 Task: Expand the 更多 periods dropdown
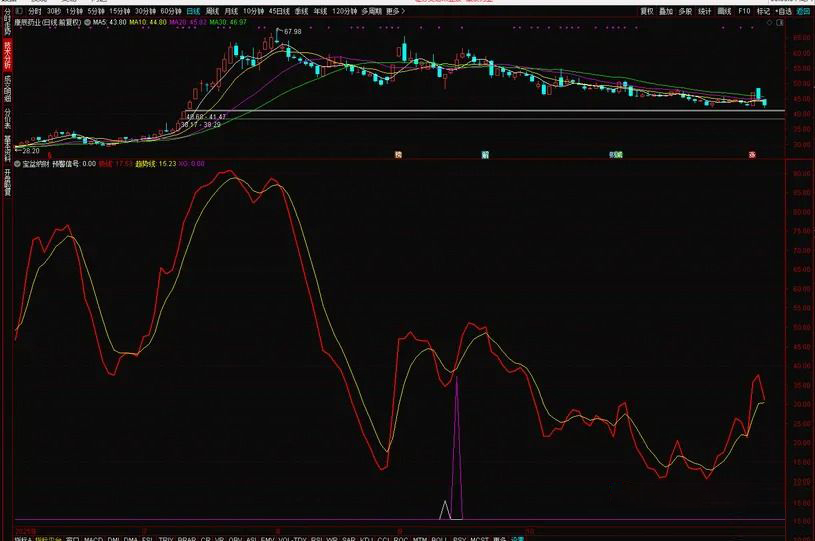point(395,11)
